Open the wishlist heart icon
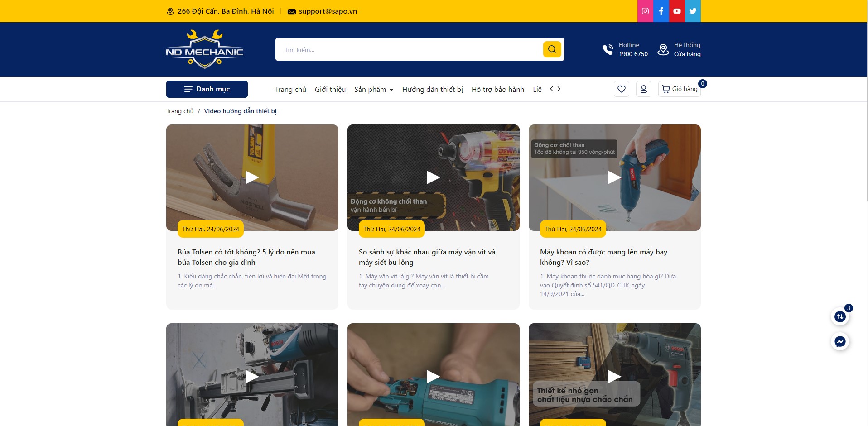868x426 pixels. point(622,89)
